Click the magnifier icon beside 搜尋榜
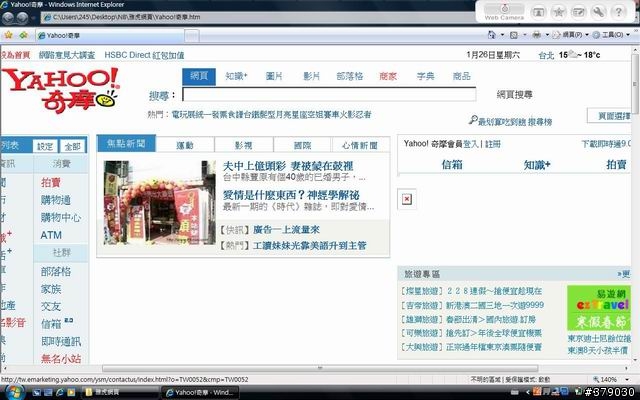Viewport: 640px width, 400px height. 473,120
